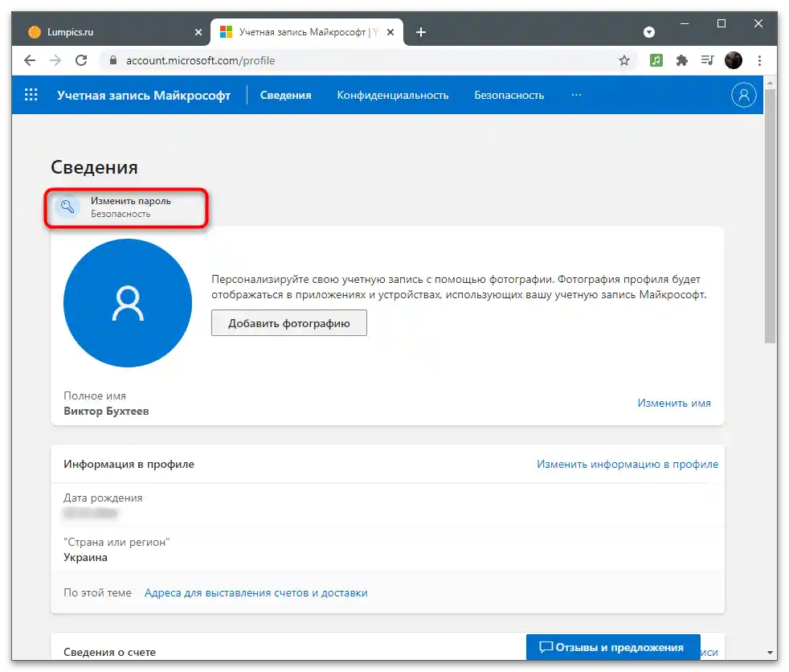Viewport: 789px width, 672px height.
Task: Reload the current page
Action: (x=81, y=60)
